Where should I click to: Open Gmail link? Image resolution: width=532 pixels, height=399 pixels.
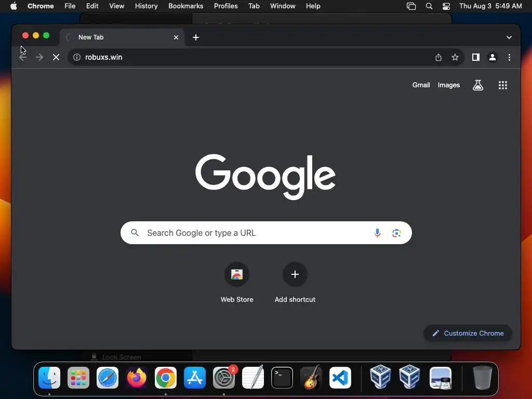click(421, 85)
